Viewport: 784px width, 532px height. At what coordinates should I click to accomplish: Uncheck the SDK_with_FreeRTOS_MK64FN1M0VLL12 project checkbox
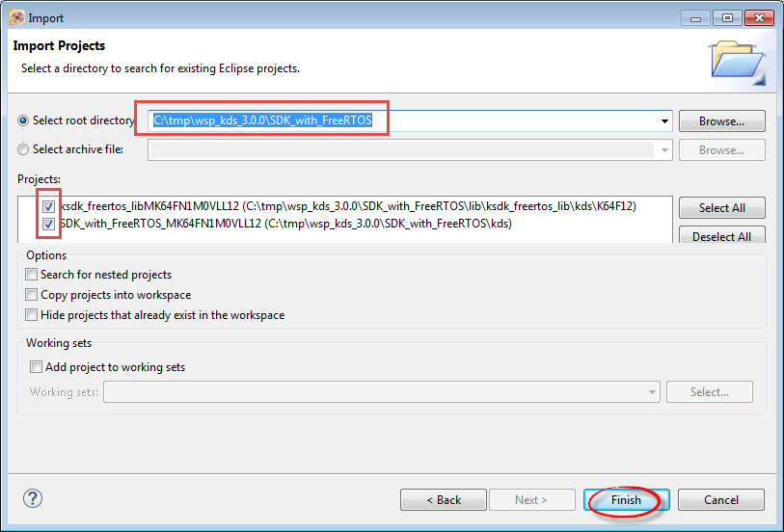pos(49,224)
